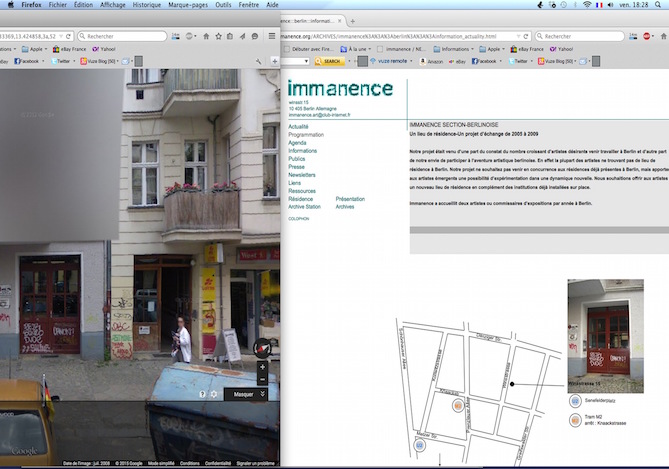Open vuze remote dropdown in right toolbar
The width and height of the screenshot is (669, 469).
pyautogui.click(x=411, y=61)
